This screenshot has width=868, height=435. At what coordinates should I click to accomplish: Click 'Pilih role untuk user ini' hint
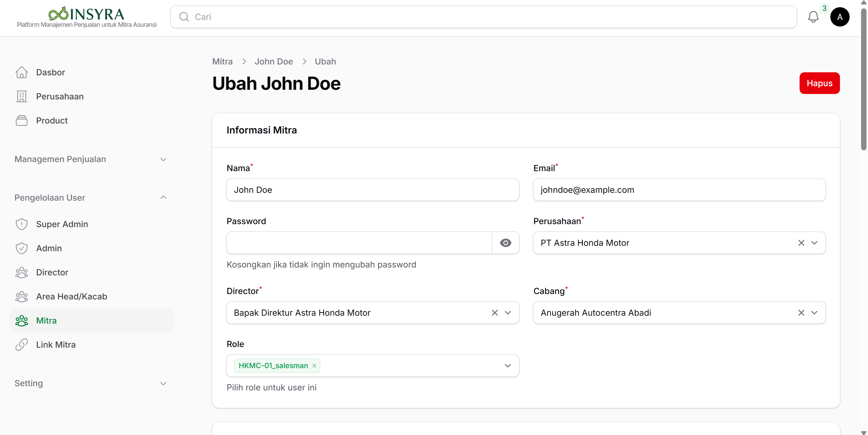point(272,387)
